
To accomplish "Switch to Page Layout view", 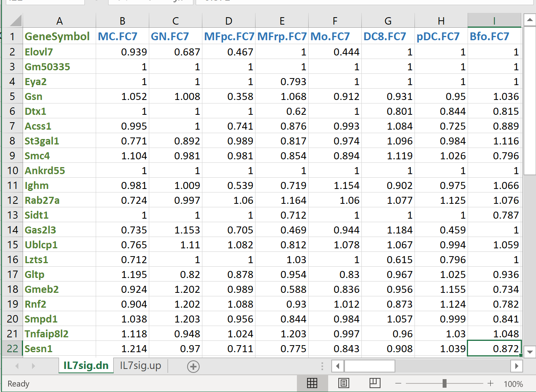I will [x=344, y=383].
